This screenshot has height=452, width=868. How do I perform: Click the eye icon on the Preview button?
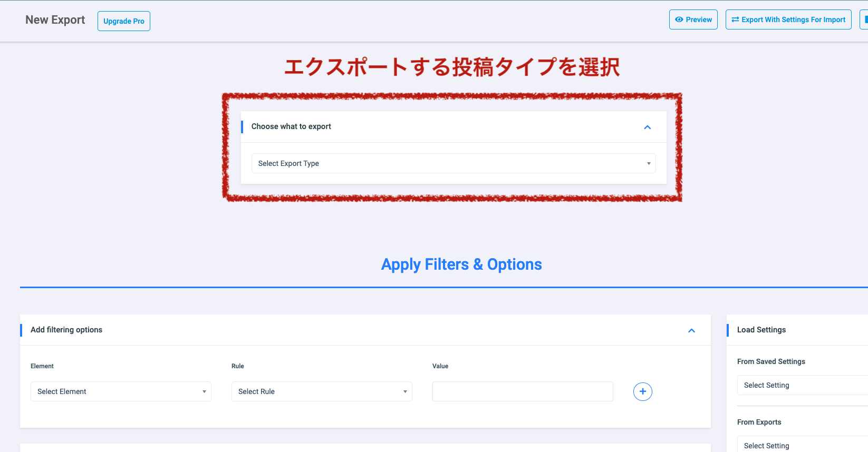680,19
